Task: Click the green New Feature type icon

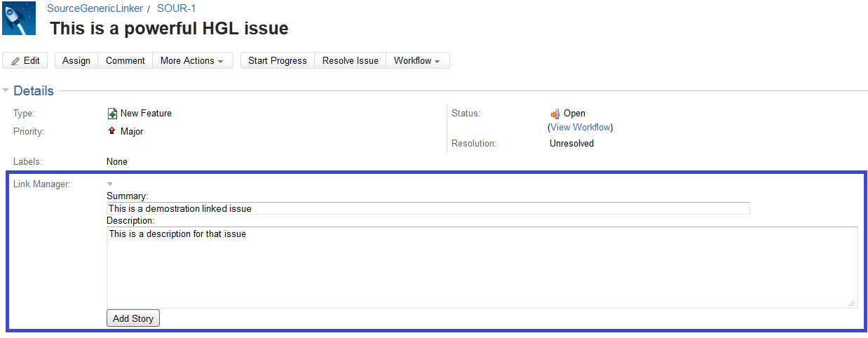Action: click(x=112, y=114)
